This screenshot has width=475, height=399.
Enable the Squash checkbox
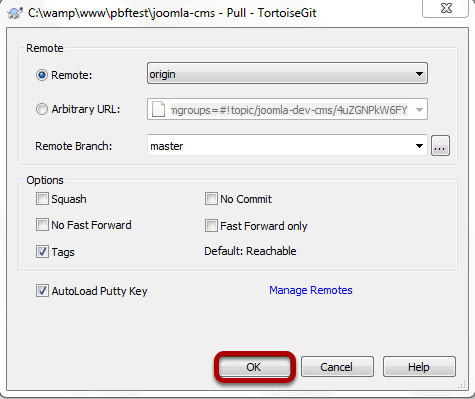(42, 199)
